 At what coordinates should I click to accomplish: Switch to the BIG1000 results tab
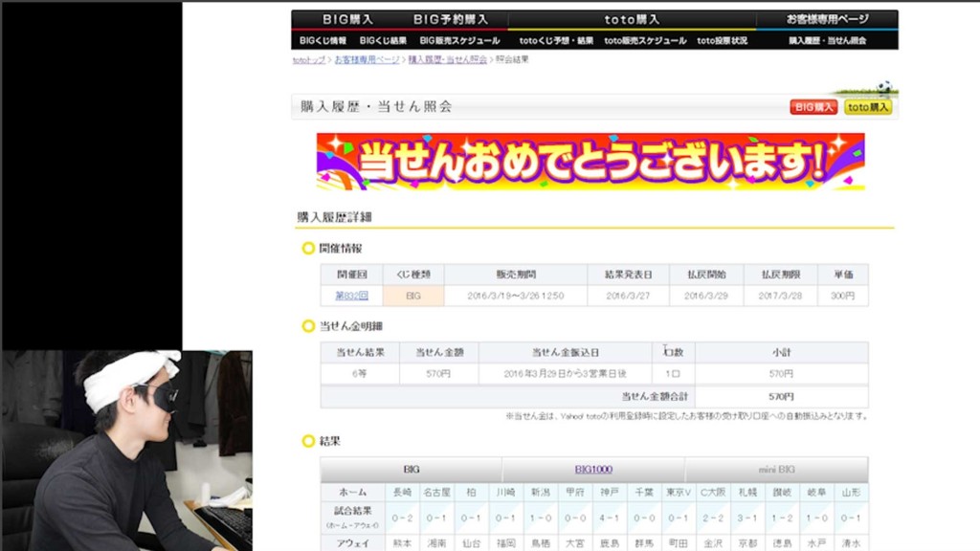pyautogui.click(x=593, y=470)
